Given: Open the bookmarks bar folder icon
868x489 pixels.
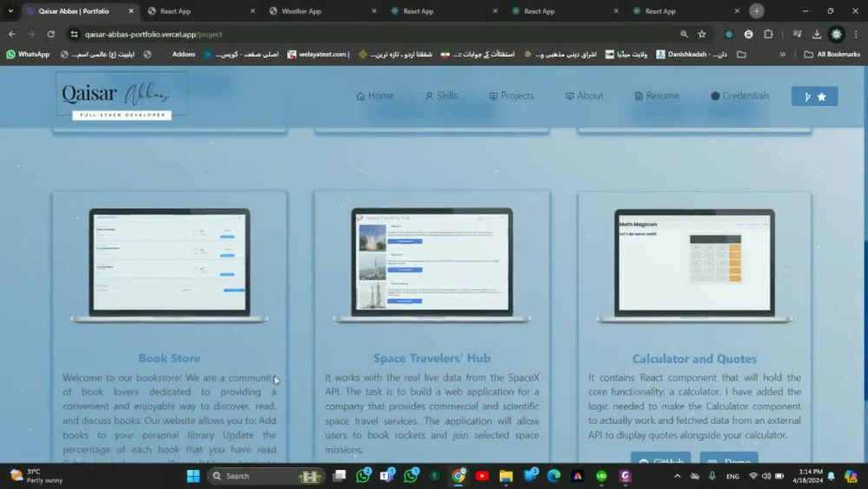Looking at the screenshot, I should point(742,54).
